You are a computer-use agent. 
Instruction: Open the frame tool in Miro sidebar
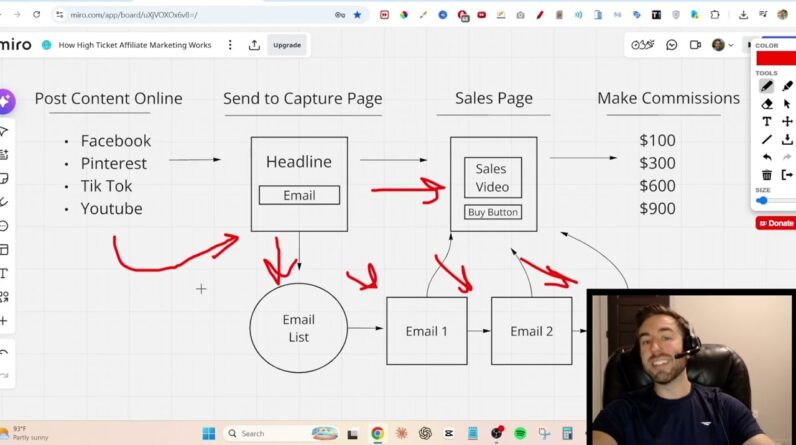coord(4,250)
